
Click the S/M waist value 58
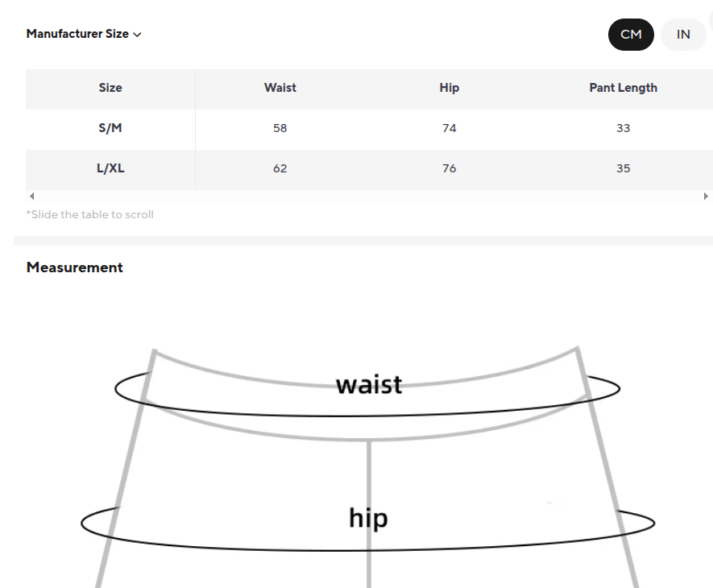(280, 128)
